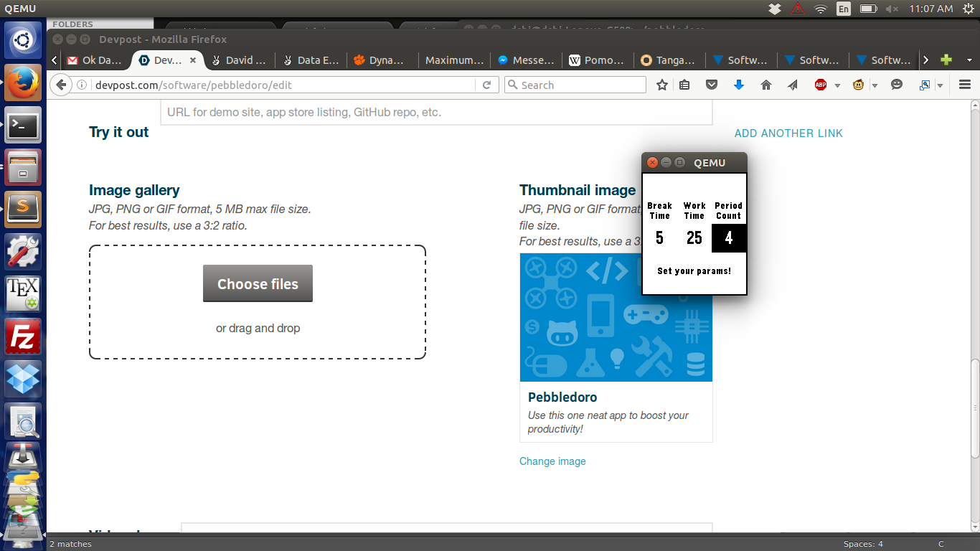The height and width of the screenshot is (551, 980).
Task: Select Break Time value 5 in QEMU
Action: pyautogui.click(x=659, y=237)
